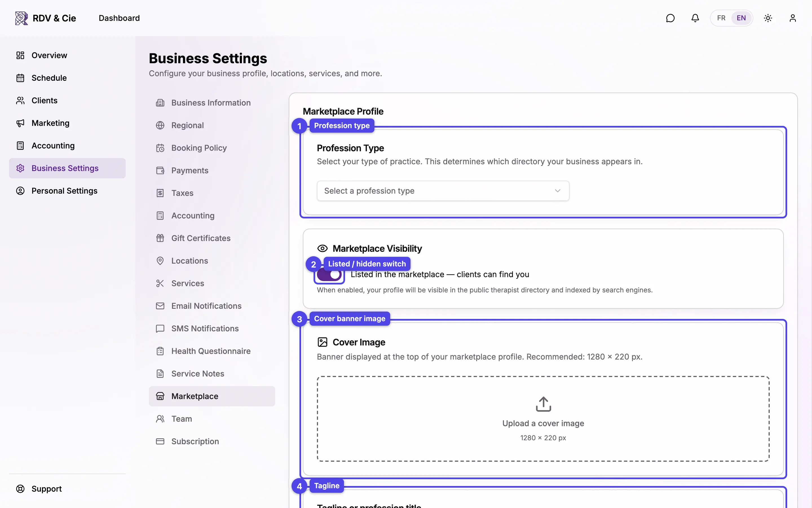Open the Service Notes settings section

pyautogui.click(x=212, y=374)
